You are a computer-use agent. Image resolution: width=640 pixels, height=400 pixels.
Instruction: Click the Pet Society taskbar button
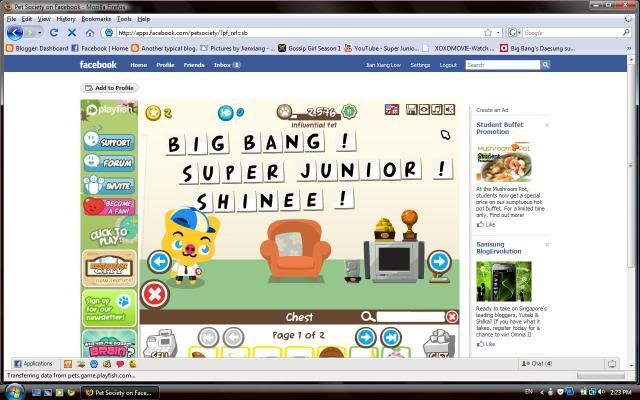tap(120, 393)
